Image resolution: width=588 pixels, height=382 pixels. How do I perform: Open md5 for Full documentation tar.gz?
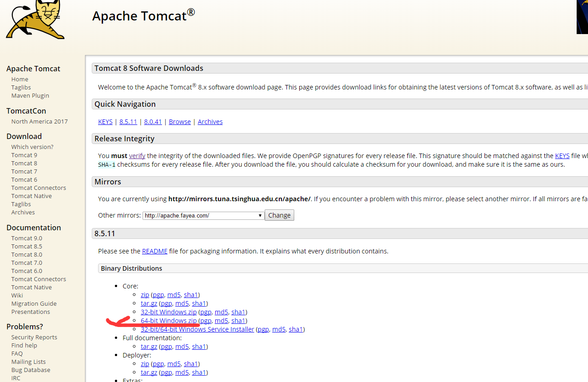pyautogui.click(x=182, y=347)
